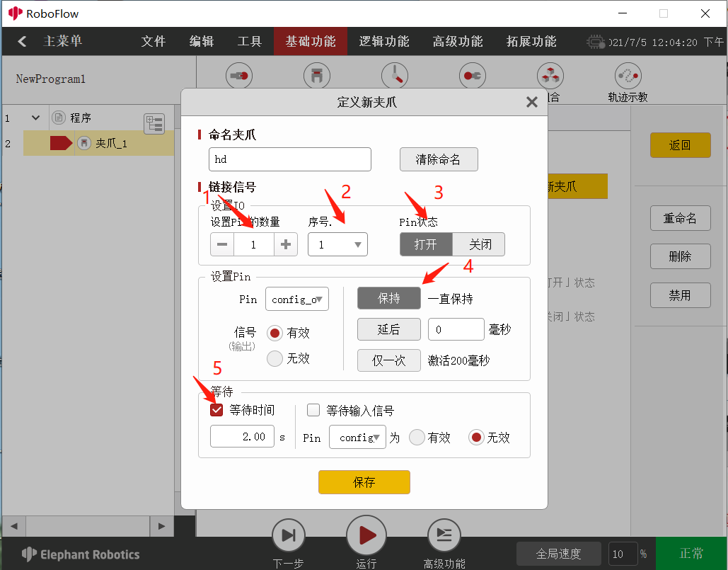Viewport: 728px width, 570px height.
Task: Set Pin state to 关闭
Action: tap(479, 244)
